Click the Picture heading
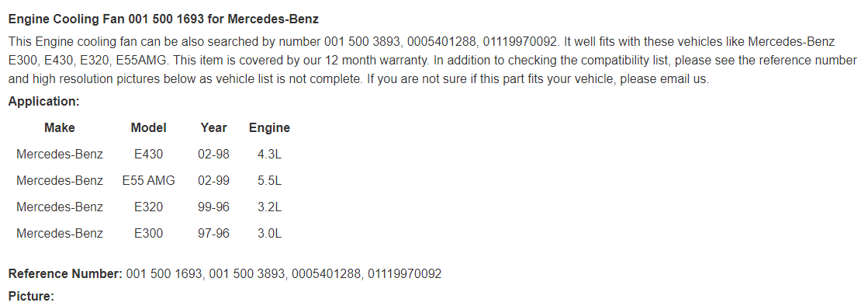Viewport: 868px width, 306px height. click(x=31, y=297)
